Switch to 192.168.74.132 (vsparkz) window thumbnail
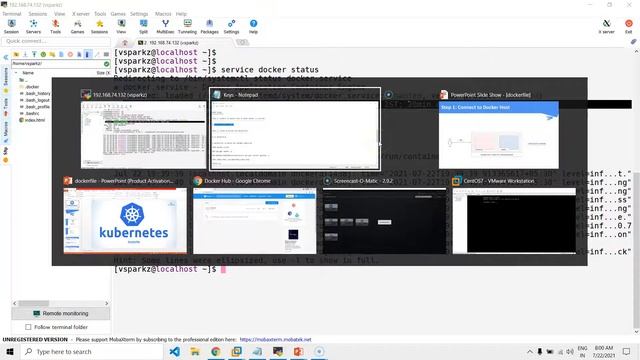This screenshot has width=640, height=360. 143,129
